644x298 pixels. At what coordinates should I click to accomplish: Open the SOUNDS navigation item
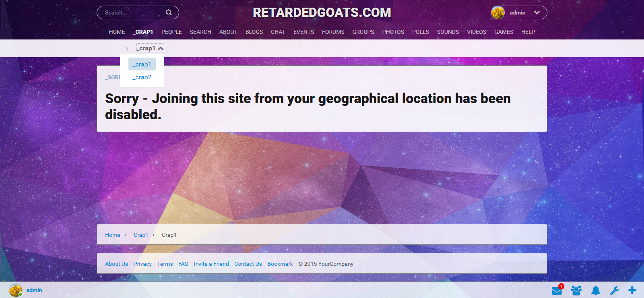click(448, 32)
